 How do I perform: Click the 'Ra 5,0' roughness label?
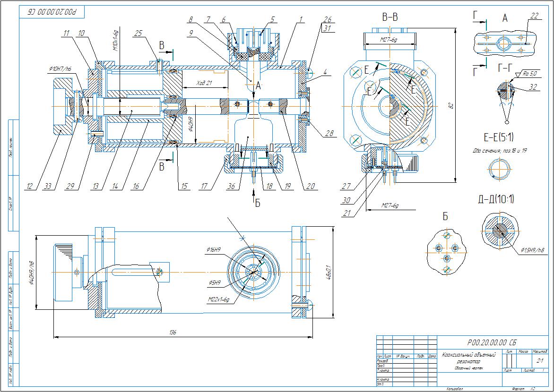(x=529, y=74)
